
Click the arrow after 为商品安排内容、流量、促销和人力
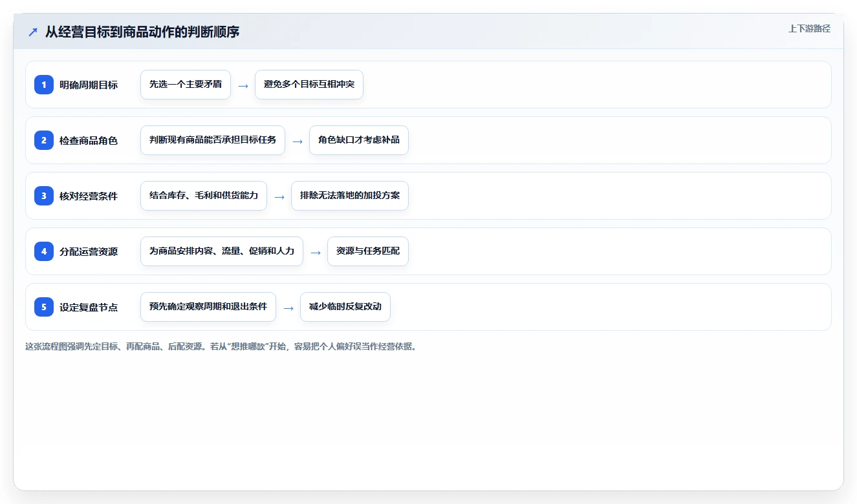pos(316,252)
